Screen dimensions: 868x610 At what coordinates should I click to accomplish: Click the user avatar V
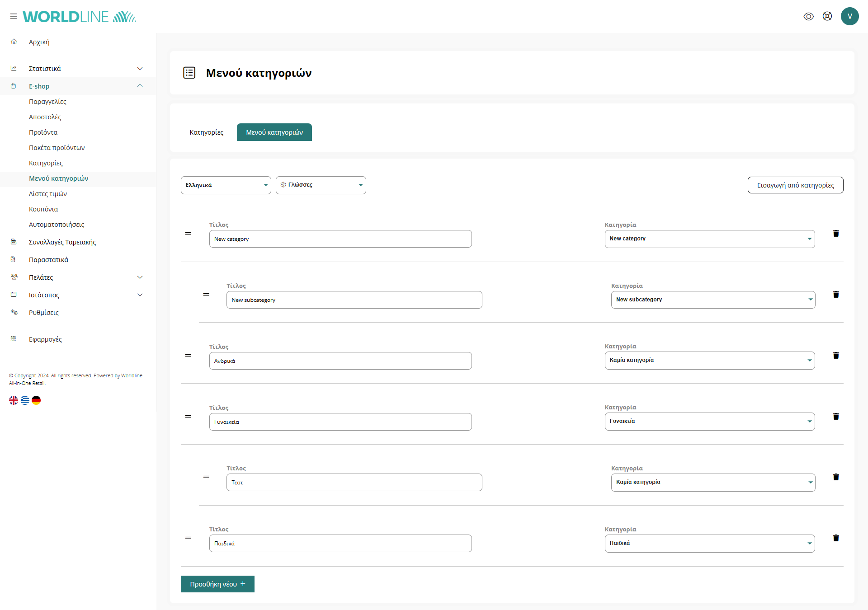pos(849,16)
